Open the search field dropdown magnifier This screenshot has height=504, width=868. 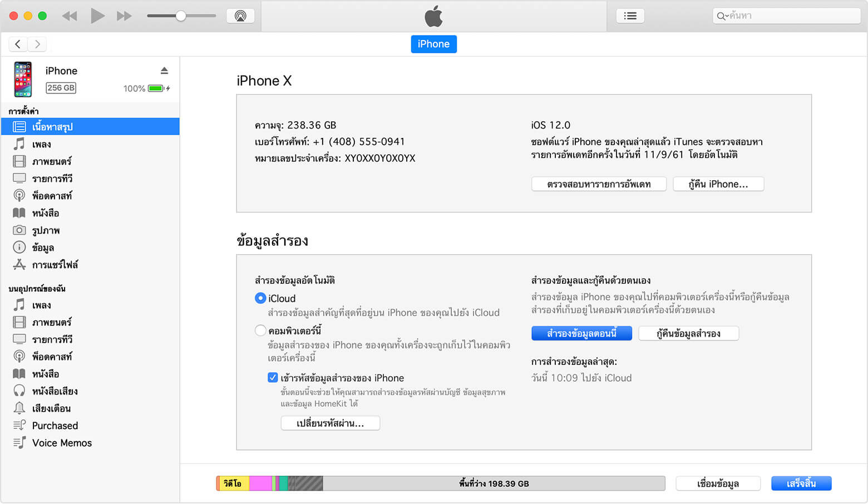[x=722, y=16]
